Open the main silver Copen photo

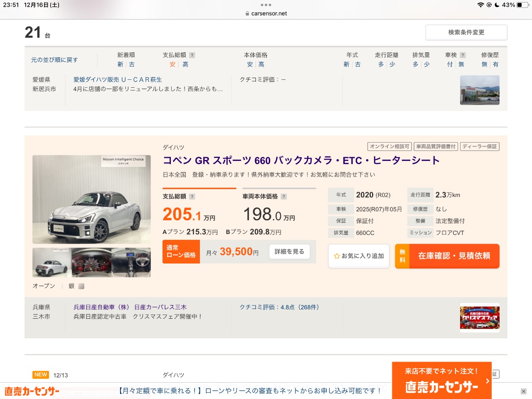[x=91, y=199]
